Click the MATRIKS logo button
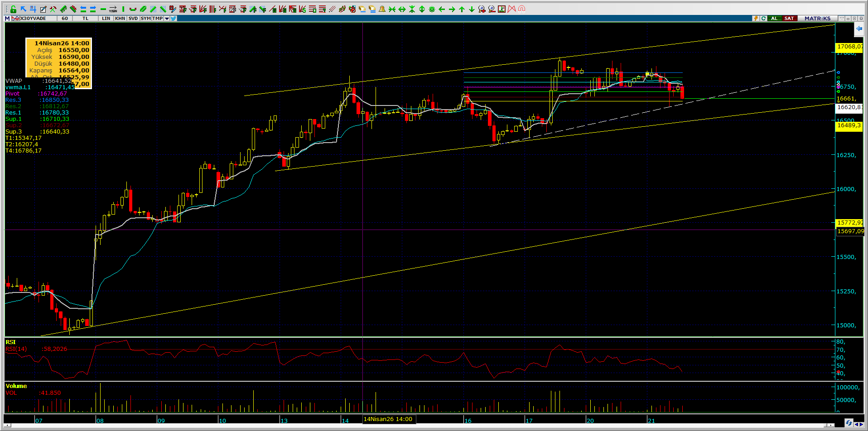Viewport: 868px width, 431px height. (817, 19)
